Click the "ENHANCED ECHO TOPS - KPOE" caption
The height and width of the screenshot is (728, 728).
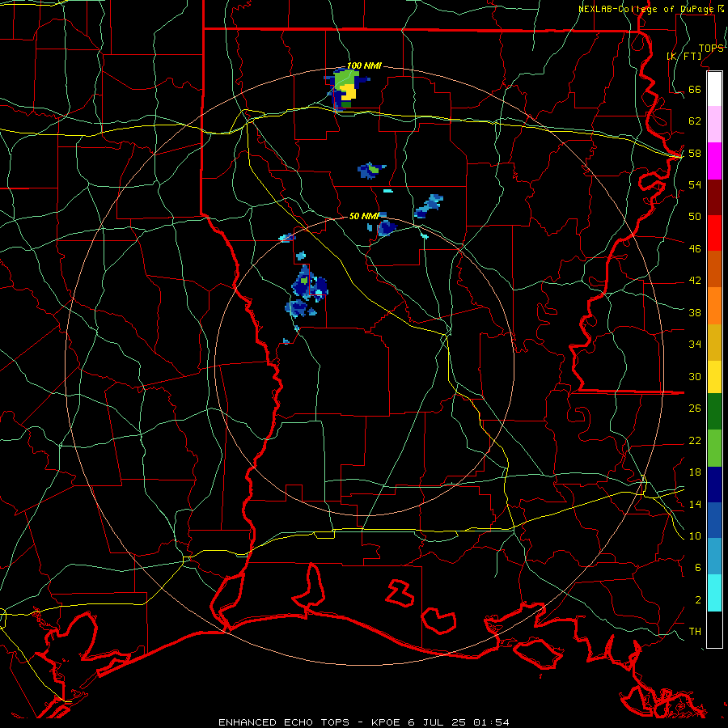tap(309, 722)
